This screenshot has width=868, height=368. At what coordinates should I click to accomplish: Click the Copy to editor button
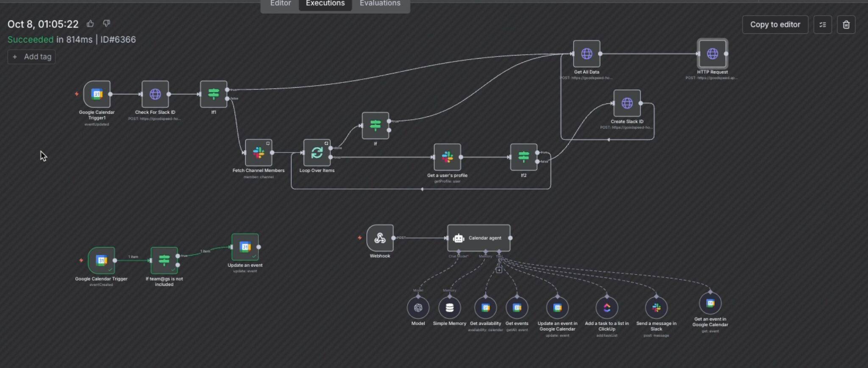775,25
